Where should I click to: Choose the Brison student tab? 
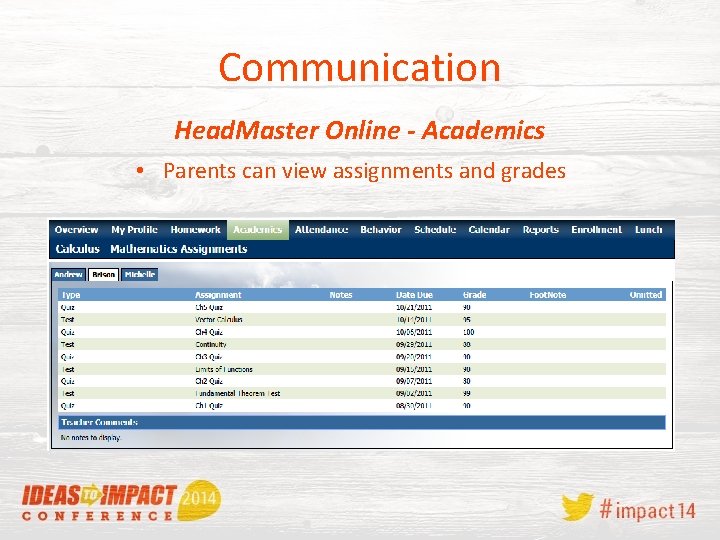pyautogui.click(x=103, y=275)
